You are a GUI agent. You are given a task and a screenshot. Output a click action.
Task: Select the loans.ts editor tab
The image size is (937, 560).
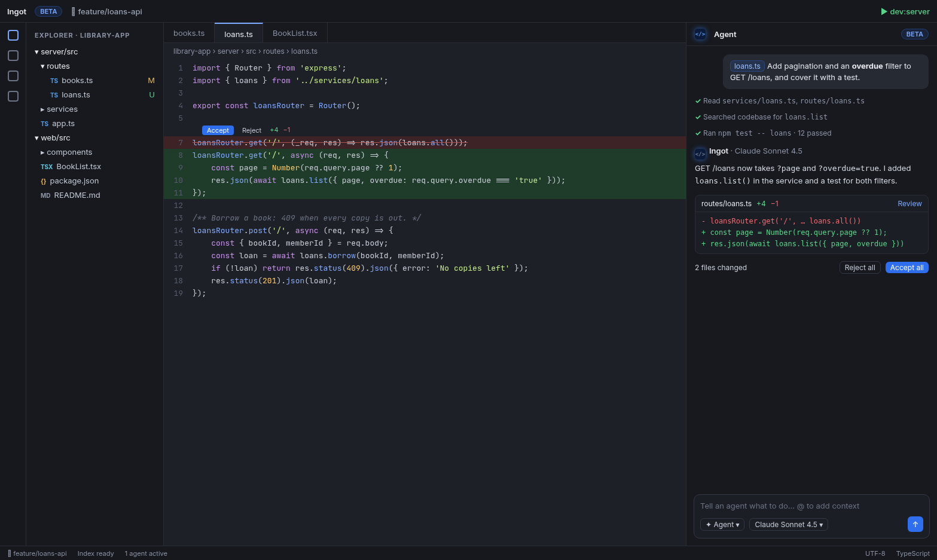click(239, 33)
